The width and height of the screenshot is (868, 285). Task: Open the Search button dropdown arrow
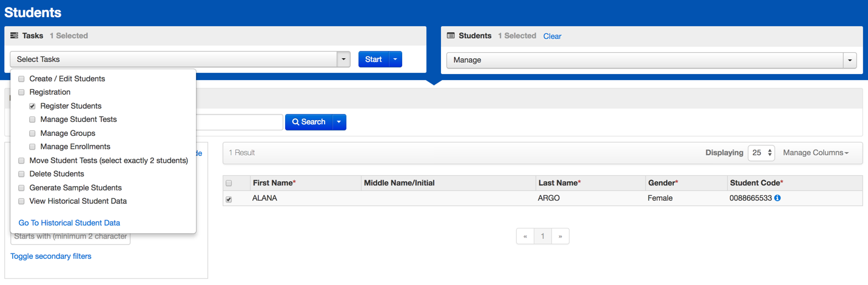[338, 122]
